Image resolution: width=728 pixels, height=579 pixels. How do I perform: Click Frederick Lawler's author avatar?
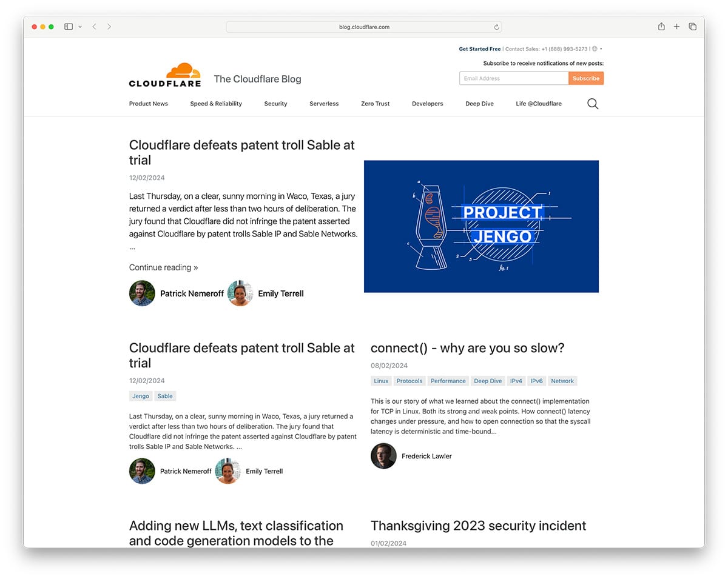[383, 456]
